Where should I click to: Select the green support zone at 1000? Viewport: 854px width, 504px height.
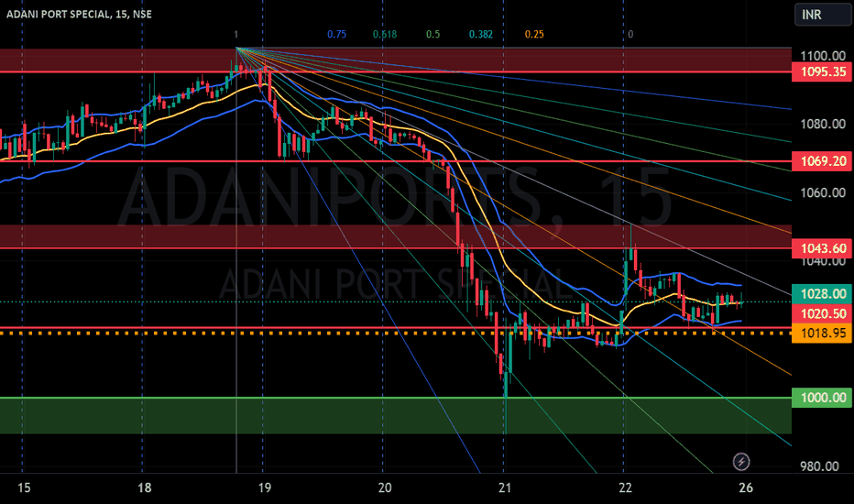[x=396, y=415]
